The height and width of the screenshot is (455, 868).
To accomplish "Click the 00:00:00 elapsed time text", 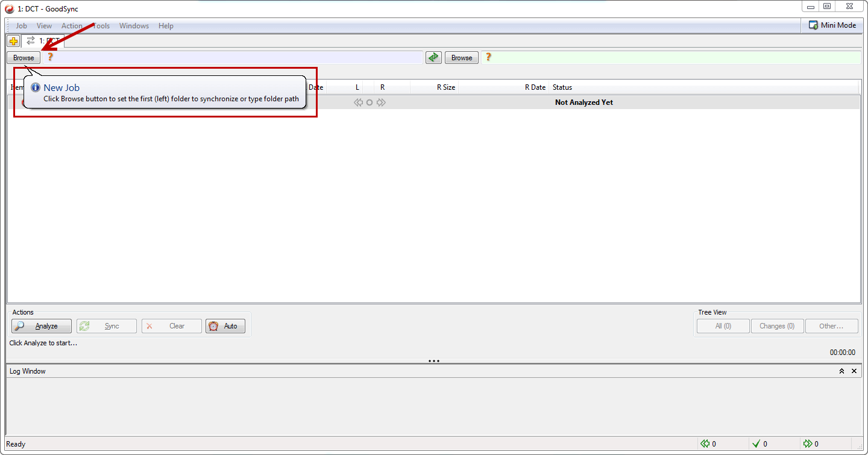I will [843, 353].
